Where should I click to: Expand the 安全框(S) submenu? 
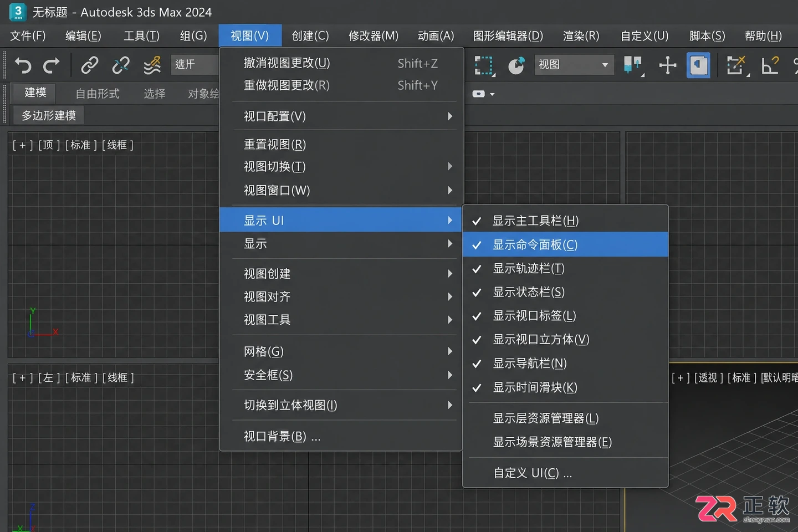point(341,375)
